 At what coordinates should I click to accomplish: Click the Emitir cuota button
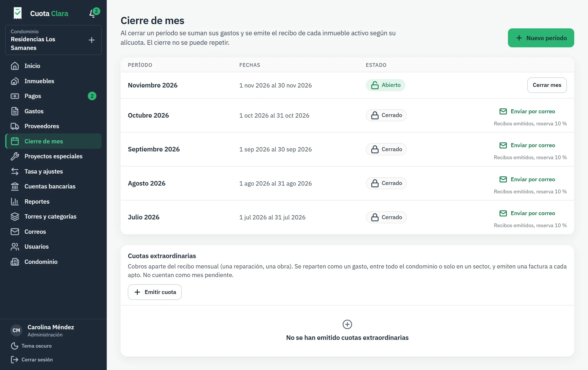pyautogui.click(x=155, y=292)
